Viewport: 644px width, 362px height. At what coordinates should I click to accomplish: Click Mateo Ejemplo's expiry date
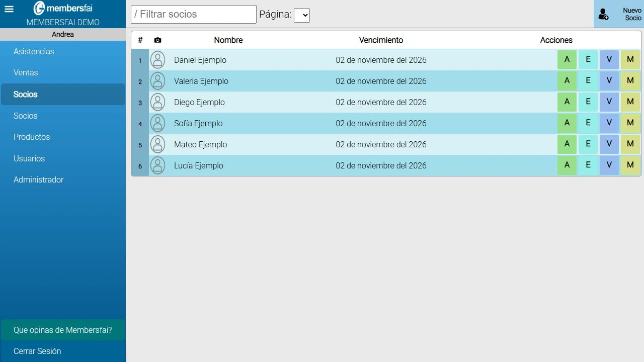point(381,144)
